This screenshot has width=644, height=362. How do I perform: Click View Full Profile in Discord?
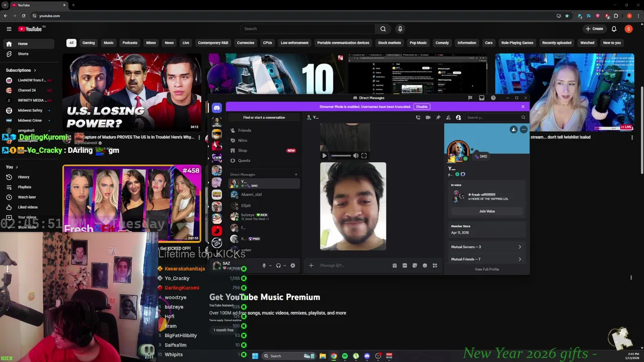487,269
